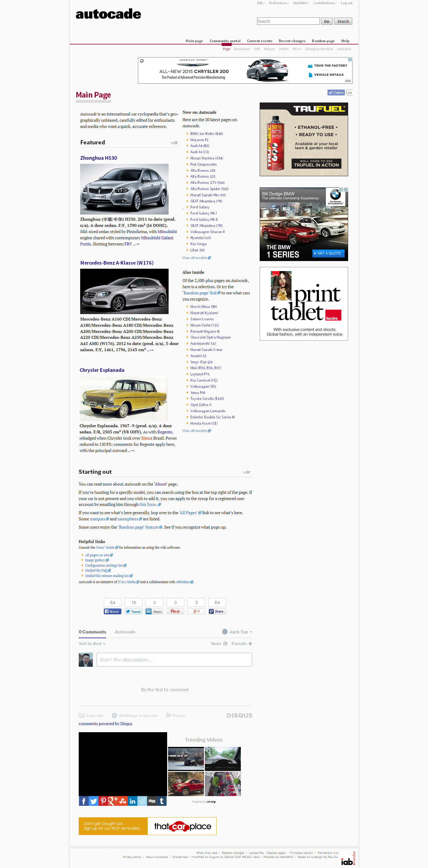Open the Chrysler Esplanada car photo
The height and width of the screenshot is (868, 428).
(x=124, y=398)
